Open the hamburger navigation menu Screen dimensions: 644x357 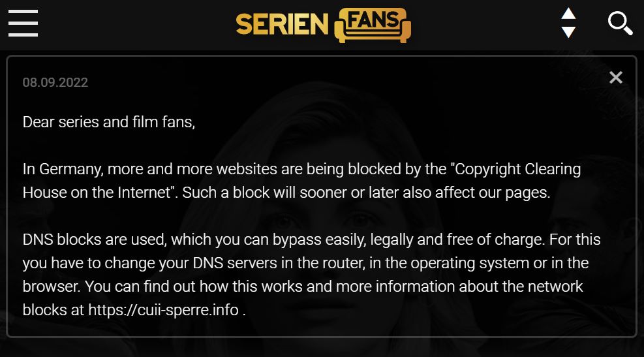(x=23, y=24)
